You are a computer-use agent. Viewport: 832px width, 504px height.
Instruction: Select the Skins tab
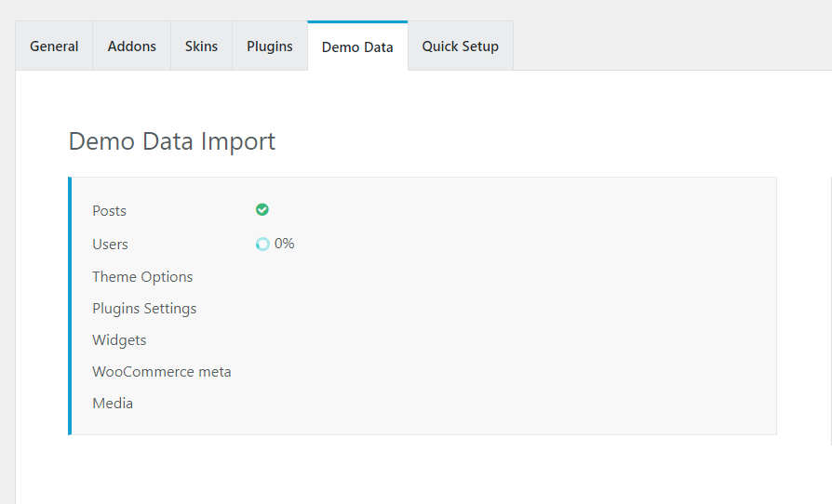(201, 46)
